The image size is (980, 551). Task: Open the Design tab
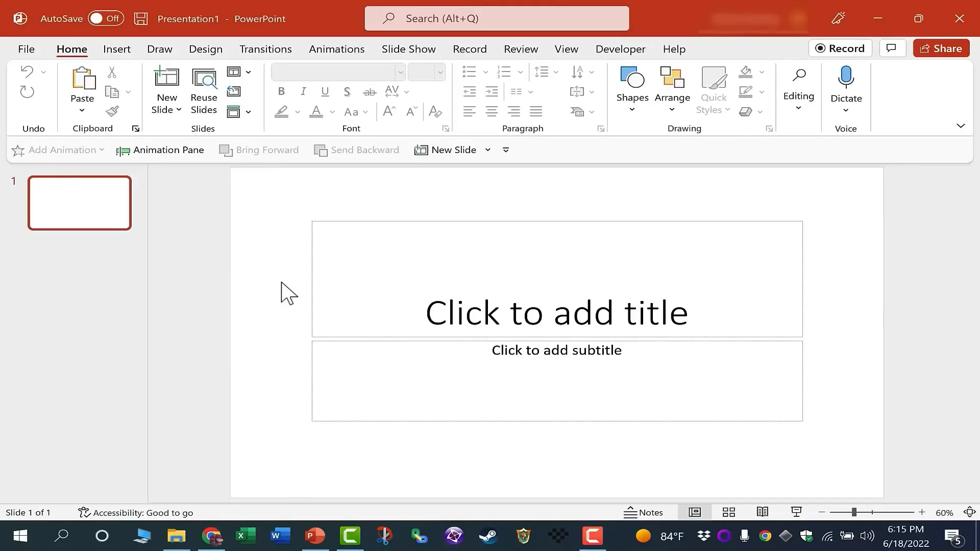(x=206, y=49)
